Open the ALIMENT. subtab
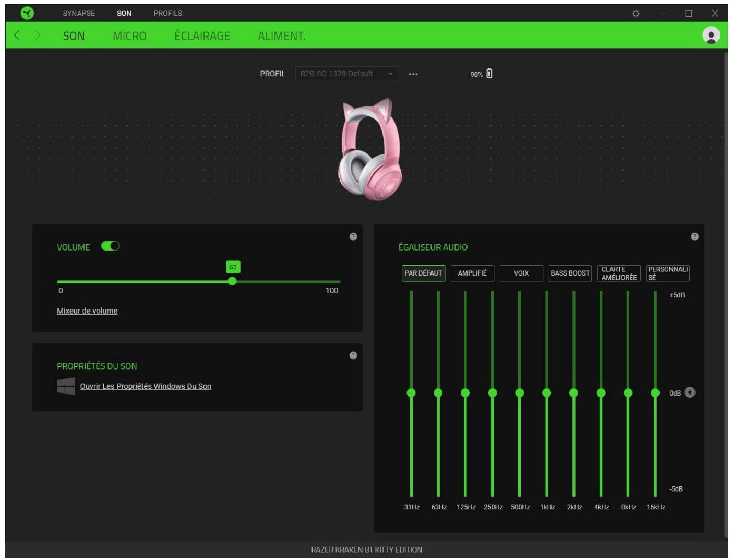Screen dimensions: 731x560 tap(282, 35)
